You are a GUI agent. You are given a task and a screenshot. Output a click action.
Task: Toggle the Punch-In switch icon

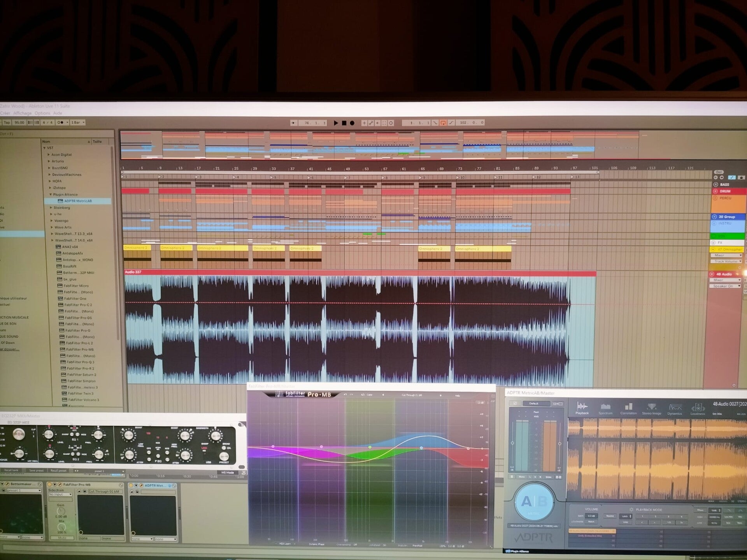(x=435, y=123)
